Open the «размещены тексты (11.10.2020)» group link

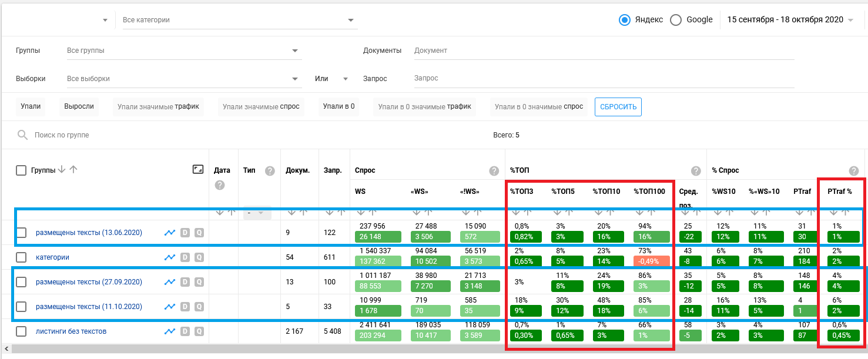89,307
